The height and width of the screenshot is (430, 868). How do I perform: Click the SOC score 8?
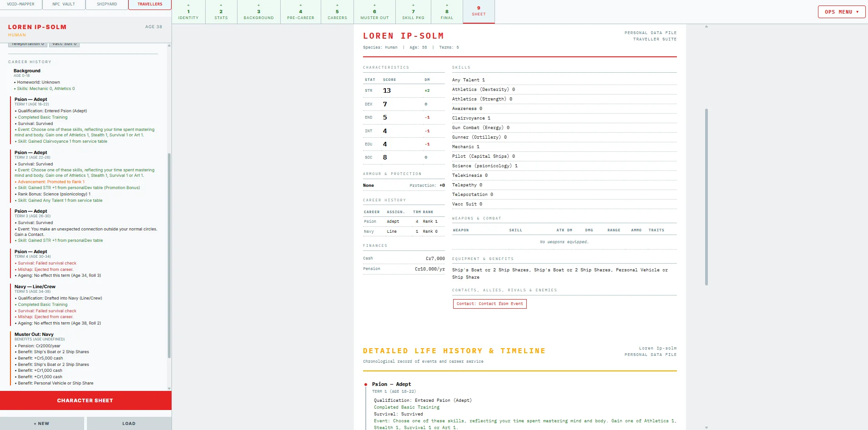tap(385, 157)
